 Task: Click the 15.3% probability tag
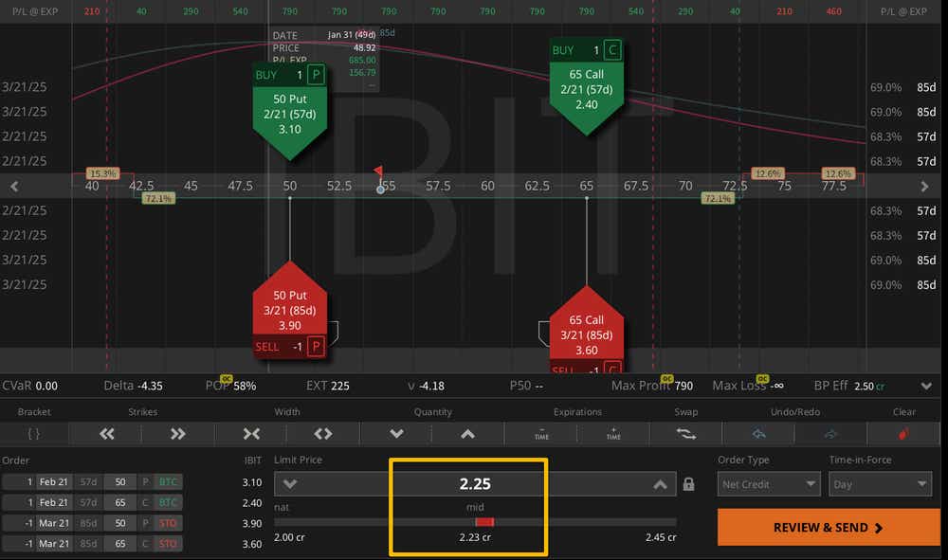click(102, 173)
